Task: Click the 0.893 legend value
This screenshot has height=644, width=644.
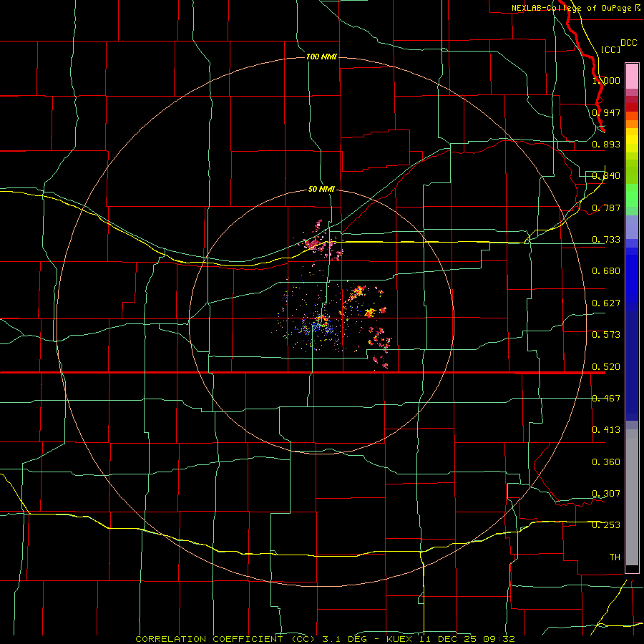Action: coord(606,144)
